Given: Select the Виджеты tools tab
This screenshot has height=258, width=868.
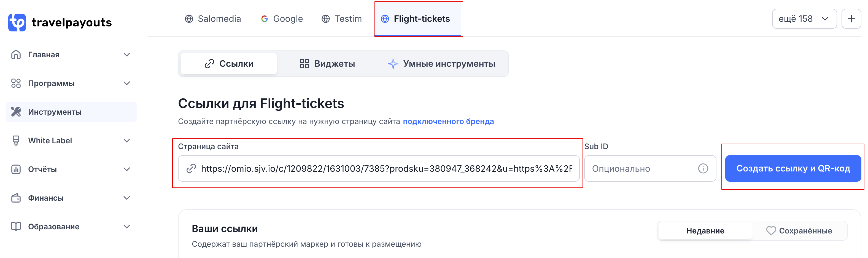Looking at the screenshot, I should click(x=327, y=64).
